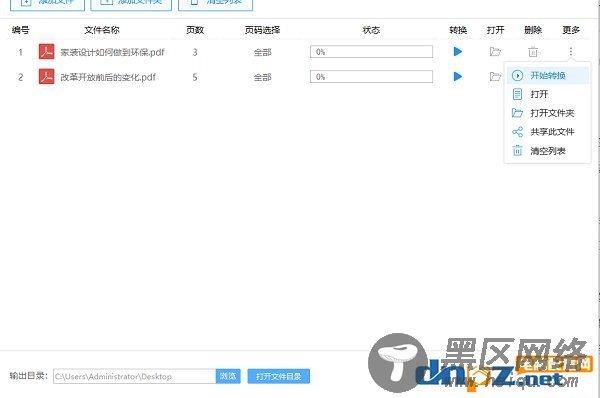
Task: Click page count 3 in first row
Action: [x=195, y=52]
